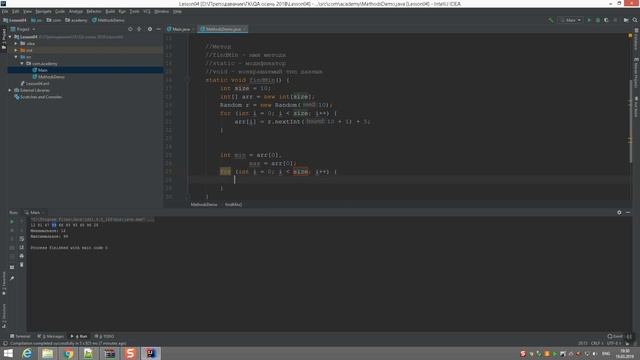
Task: Hide the Run tool window
Action: pyautogui.click(x=628, y=212)
